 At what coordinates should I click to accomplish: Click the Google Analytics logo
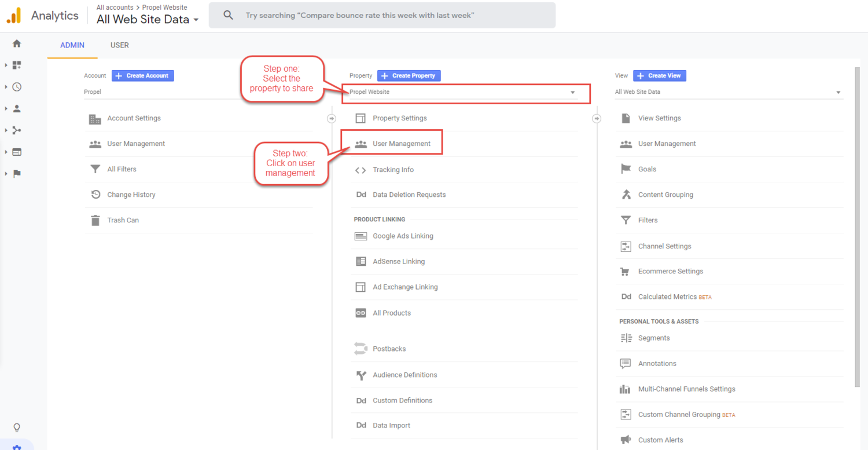click(14, 16)
